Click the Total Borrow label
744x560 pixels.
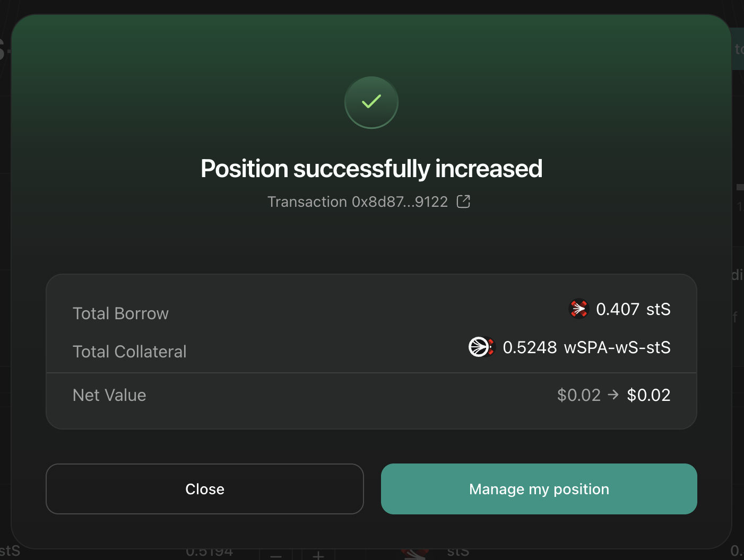[x=120, y=313]
